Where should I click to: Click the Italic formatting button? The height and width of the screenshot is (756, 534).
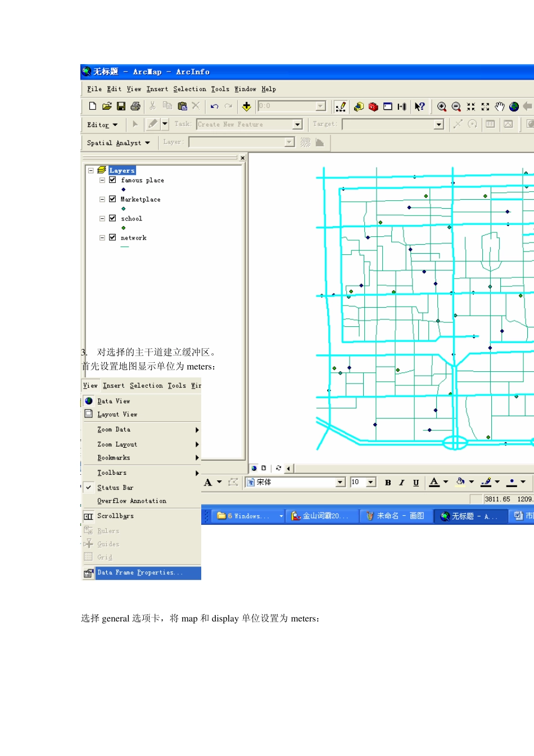[402, 483]
